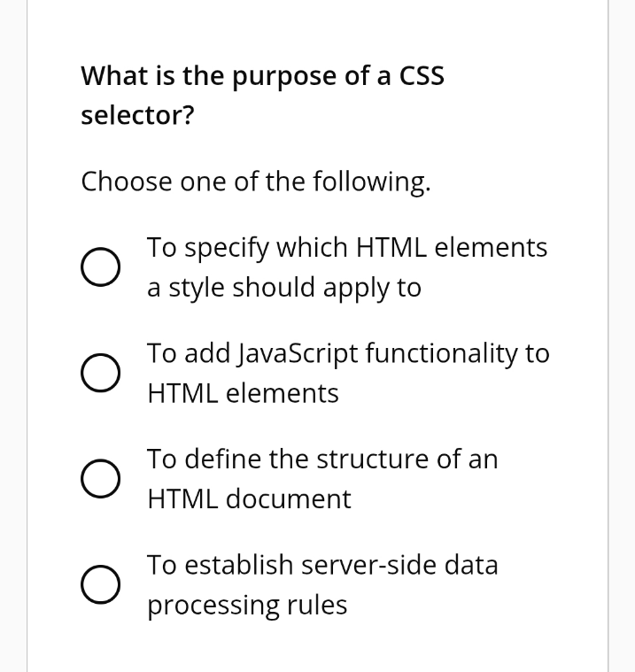This screenshot has width=635, height=672.
Task: Click the text "To establish server-side data"
Action: (322, 565)
